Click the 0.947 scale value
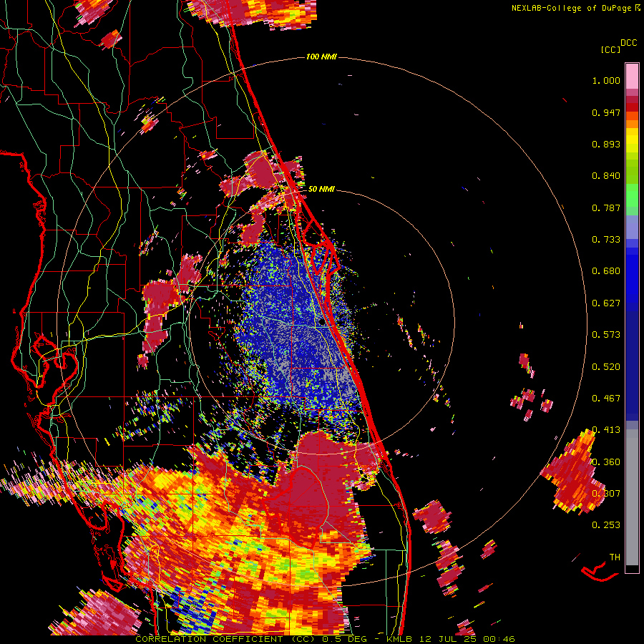The image size is (644, 644). click(x=606, y=112)
